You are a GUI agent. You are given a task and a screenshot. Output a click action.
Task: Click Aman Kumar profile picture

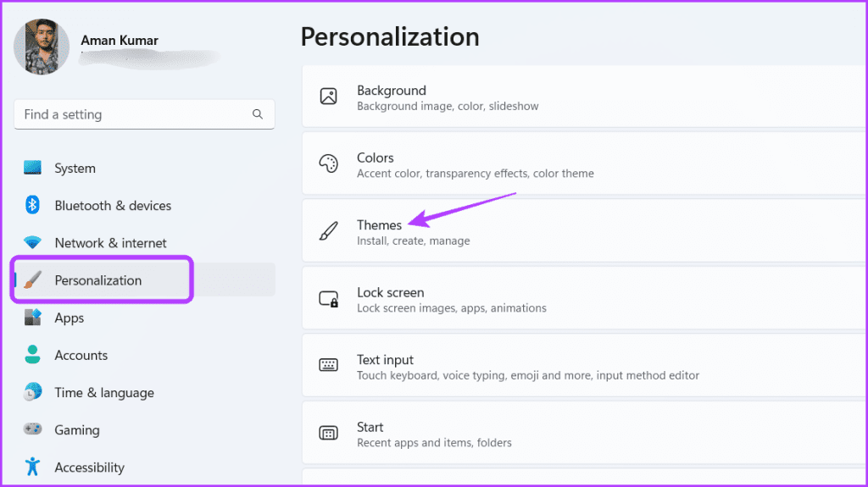point(42,47)
